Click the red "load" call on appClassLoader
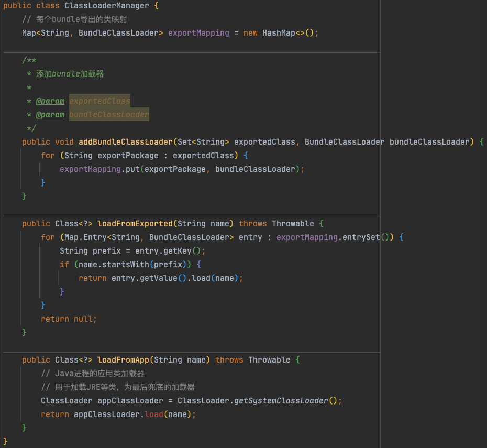487x448 pixels. click(x=154, y=415)
